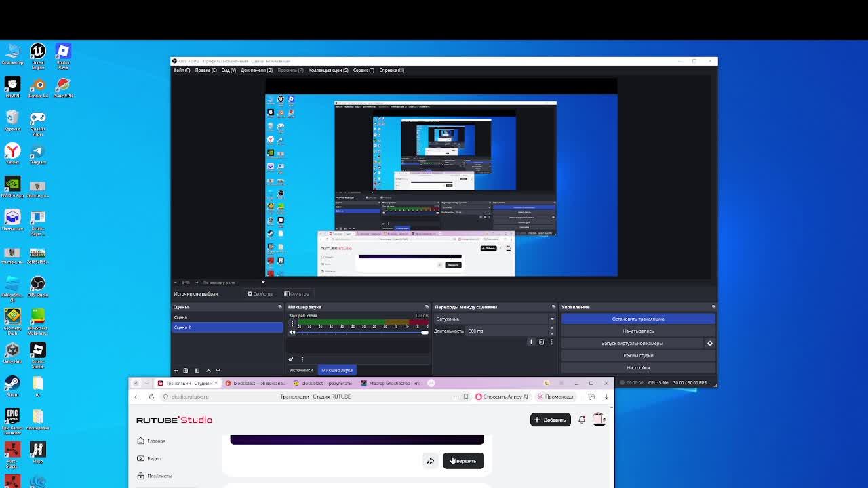This screenshot has width=868, height=488.
Task: Open Yandex browser desktop shortcut
Action: pos(12,155)
